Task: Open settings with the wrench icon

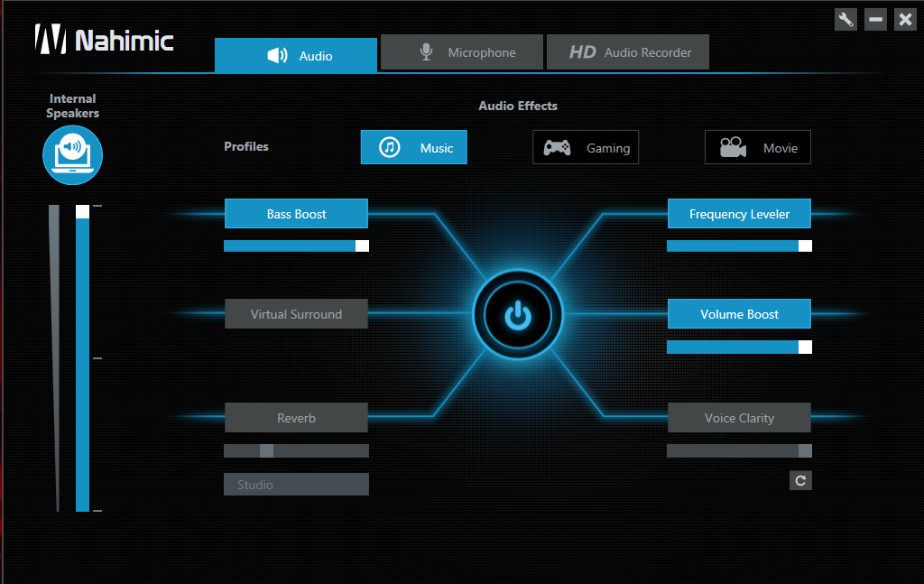Action: pyautogui.click(x=845, y=19)
